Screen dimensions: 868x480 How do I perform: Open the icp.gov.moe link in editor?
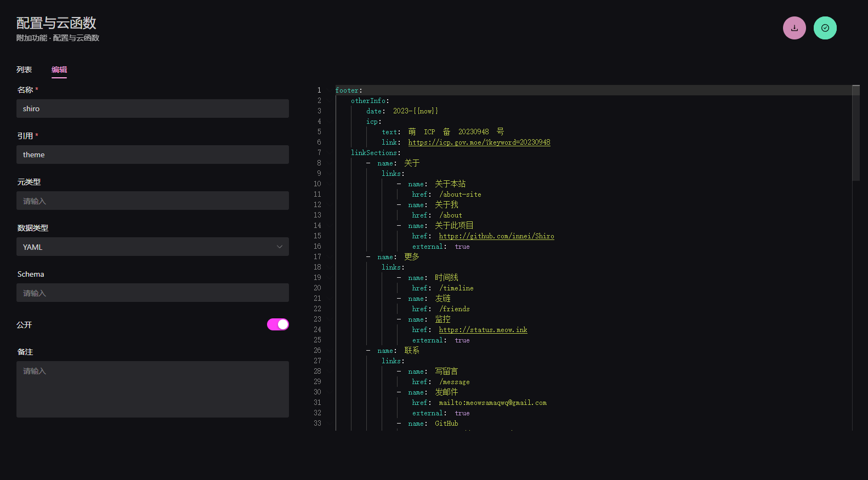(x=479, y=142)
